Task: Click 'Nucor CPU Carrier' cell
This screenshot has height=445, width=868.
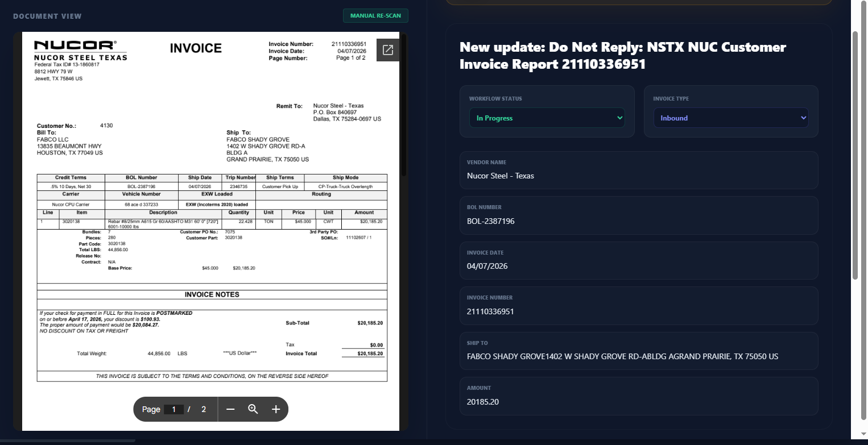Action: pos(71,204)
